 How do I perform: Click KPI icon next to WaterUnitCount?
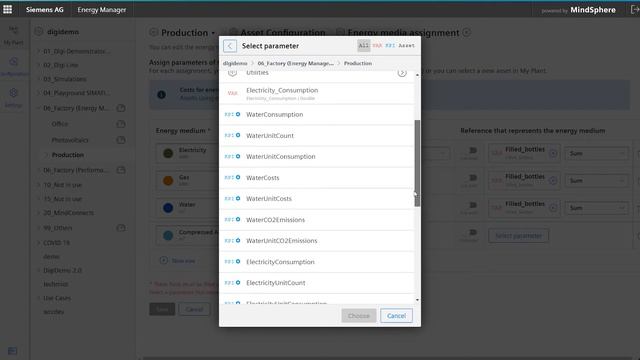pyautogui.click(x=232, y=136)
